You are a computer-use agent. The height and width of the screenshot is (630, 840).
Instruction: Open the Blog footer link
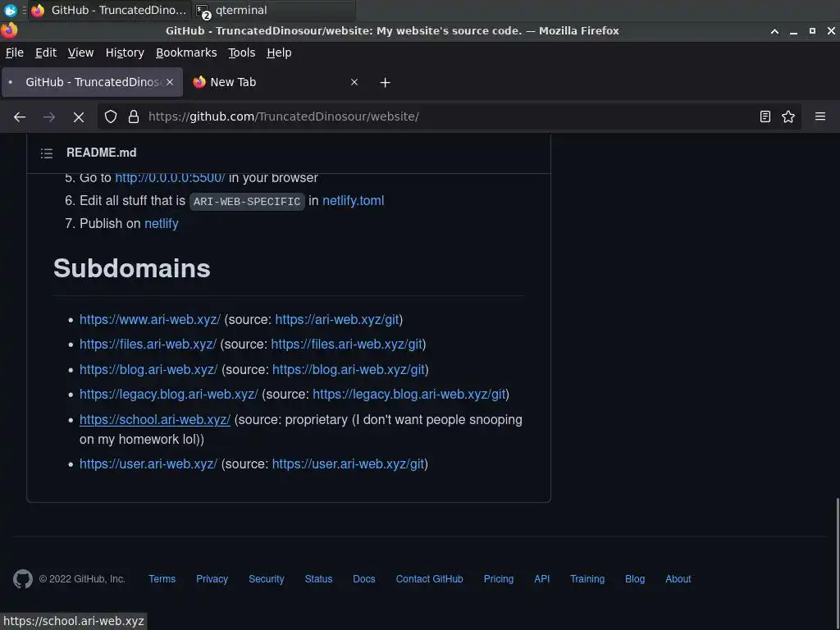pos(635,579)
